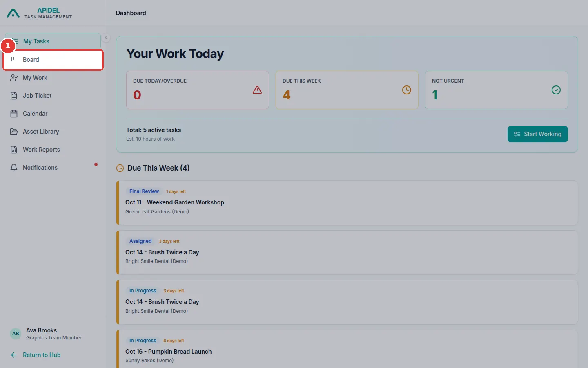Viewport: 588px width, 368px height.
Task: Click the Notifications bell icon
Action: point(14,168)
